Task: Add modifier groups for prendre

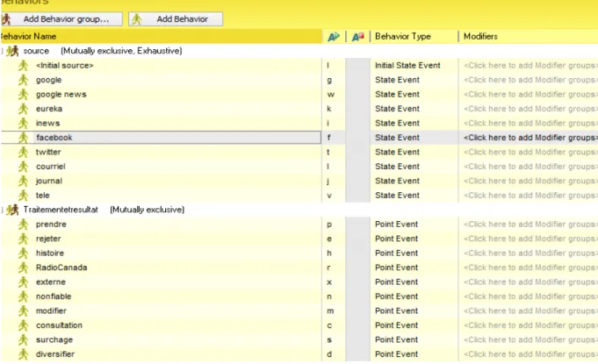Action: point(530,225)
